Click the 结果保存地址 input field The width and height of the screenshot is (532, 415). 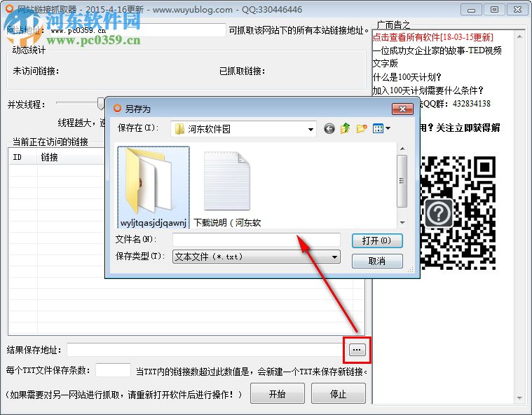(206, 350)
